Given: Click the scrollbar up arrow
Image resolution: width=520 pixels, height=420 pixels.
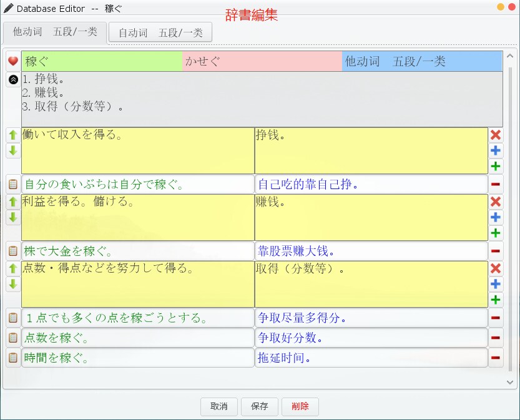Looking at the screenshot, I should 510,56.
